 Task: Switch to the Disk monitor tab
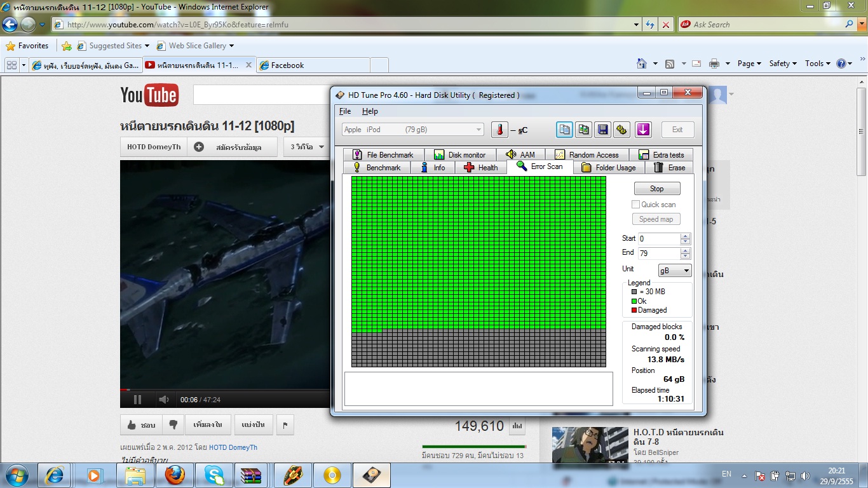tap(459, 154)
